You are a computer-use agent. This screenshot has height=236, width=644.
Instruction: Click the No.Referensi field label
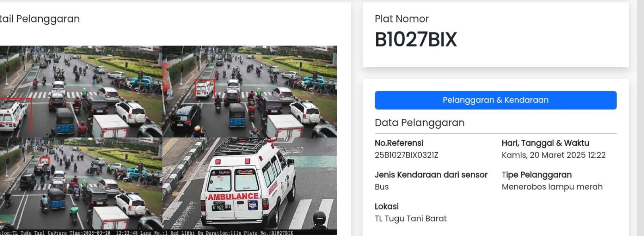[x=399, y=143]
